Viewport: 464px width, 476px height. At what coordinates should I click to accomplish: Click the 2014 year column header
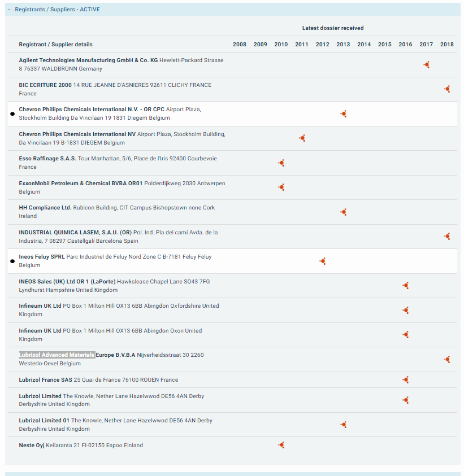coord(364,44)
